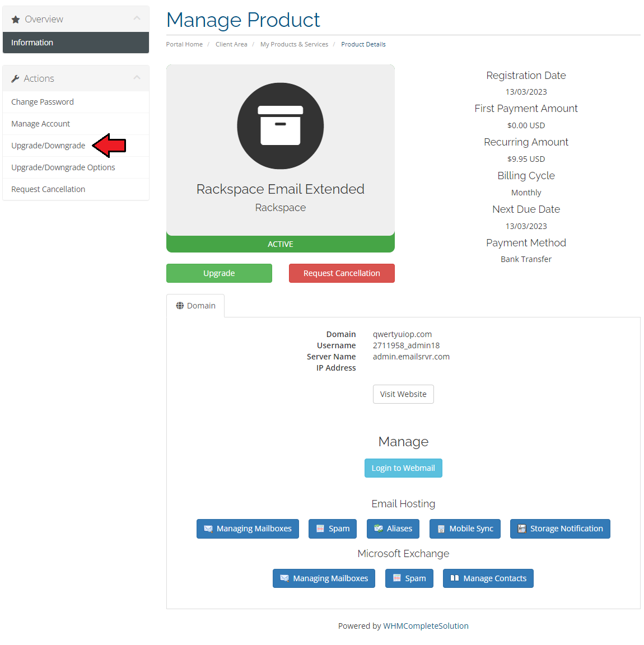
Task: Click the globe icon on Domain tab
Action: point(180,306)
